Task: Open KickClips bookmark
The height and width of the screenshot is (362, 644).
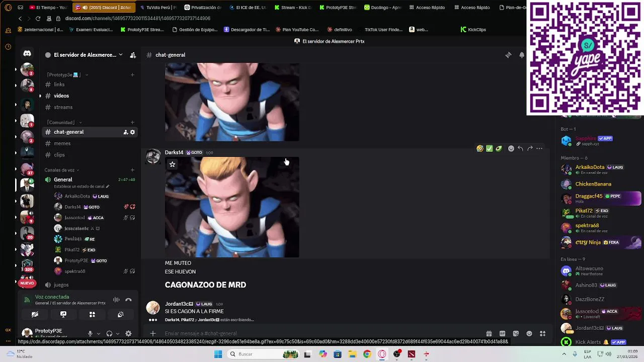Action: click(x=473, y=30)
